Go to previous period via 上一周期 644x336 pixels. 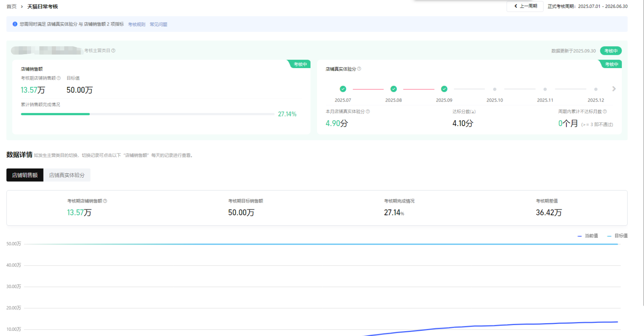click(x=525, y=6)
